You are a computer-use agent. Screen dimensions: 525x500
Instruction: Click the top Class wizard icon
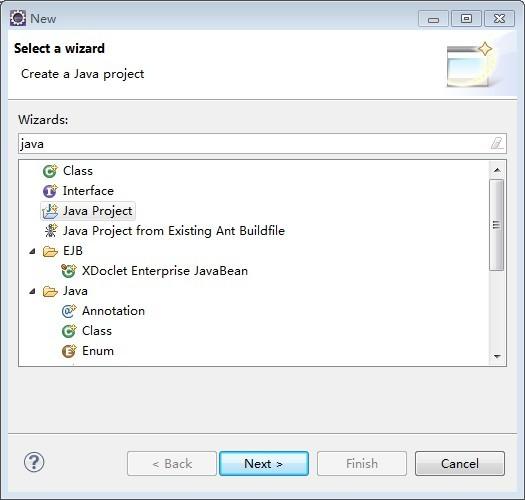point(50,171)
